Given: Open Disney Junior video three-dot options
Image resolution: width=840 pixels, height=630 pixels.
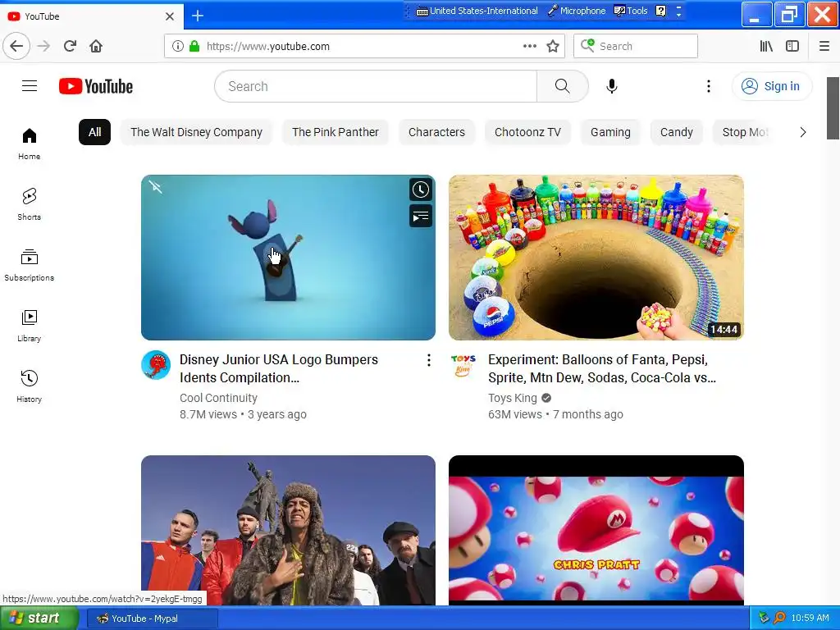Looking at the screenshot, I should 428,361.
